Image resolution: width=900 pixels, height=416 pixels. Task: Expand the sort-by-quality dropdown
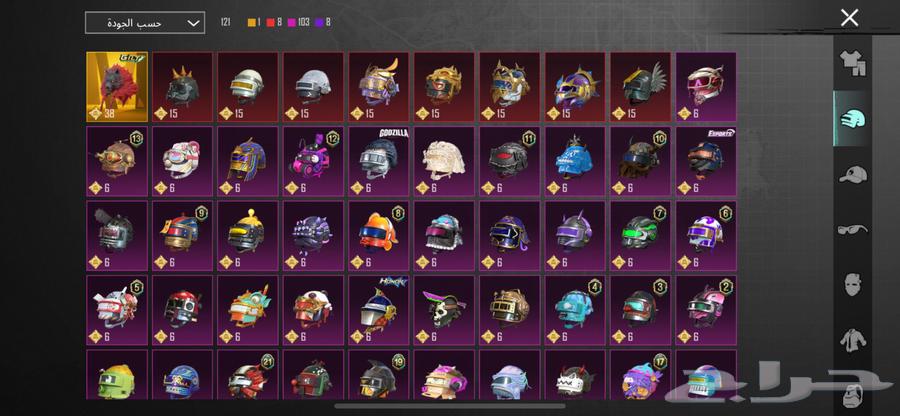[x=145, y=23]
